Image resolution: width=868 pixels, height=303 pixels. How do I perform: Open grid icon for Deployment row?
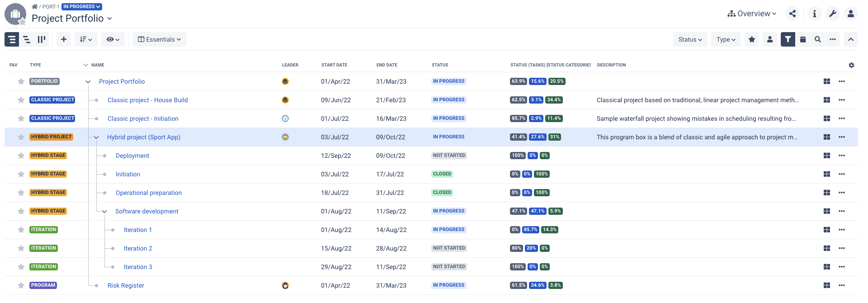[827, 156]
